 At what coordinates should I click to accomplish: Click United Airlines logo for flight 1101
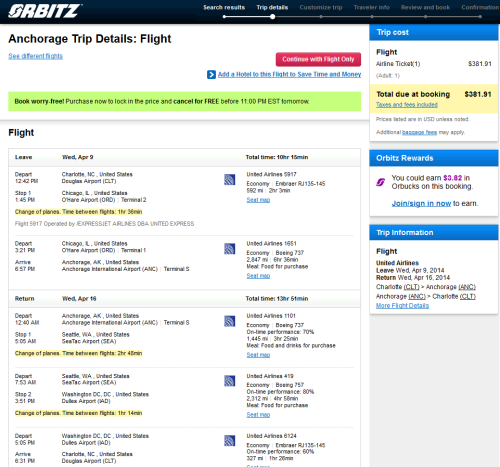(230, 321)
